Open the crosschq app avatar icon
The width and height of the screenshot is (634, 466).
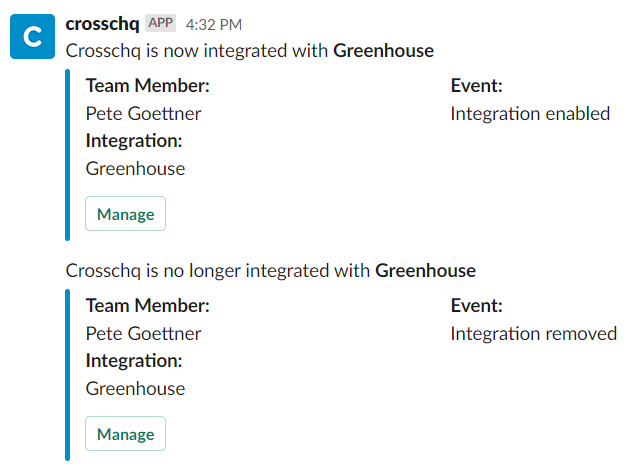[x=32, y=37]
